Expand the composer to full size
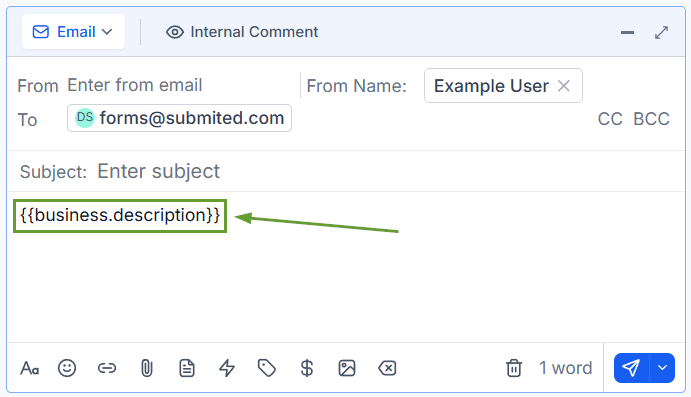Screen dimensions: 691x397 (x=661, y=32)
